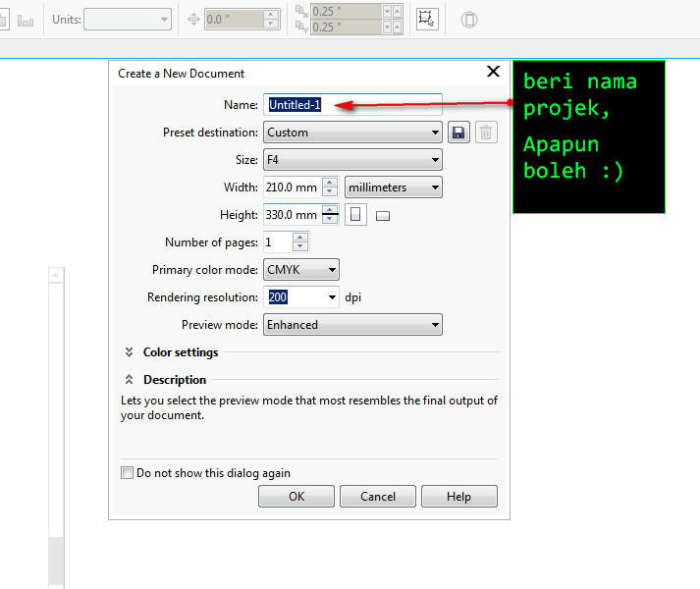
Task: Click the Cancel button
Action: 378,496
